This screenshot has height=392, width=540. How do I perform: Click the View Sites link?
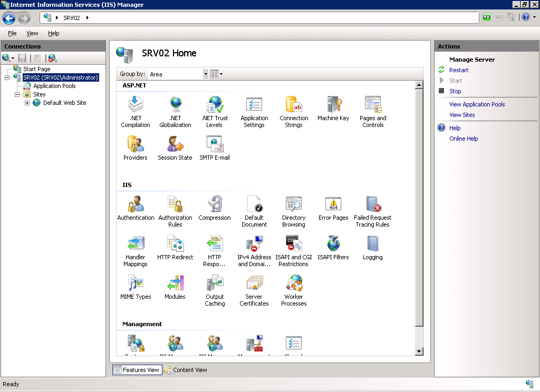[x=462, y=115]
